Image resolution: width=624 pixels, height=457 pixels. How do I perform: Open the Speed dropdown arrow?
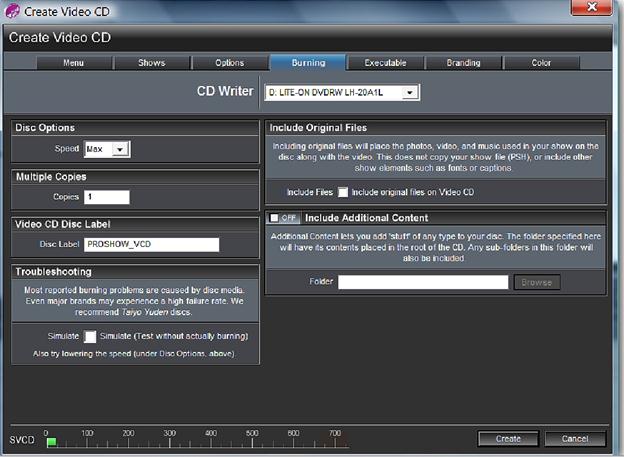[120, 149]
